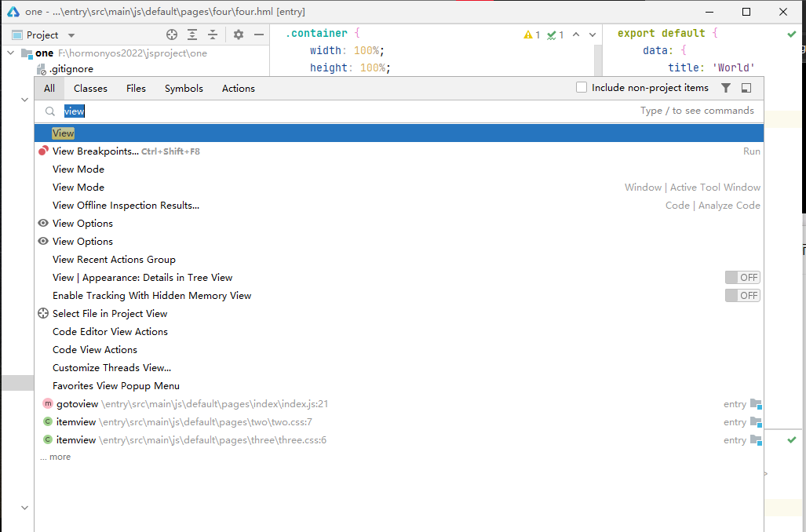Open itemview in three.css
Screen dimensions: 806x532
click(x=399, y=439)
